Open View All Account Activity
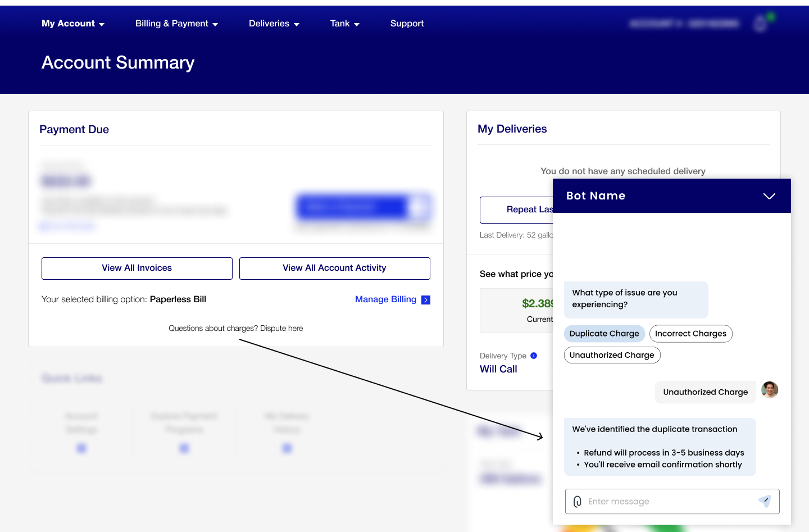The width and height of the screenshot is (809, 532). [x=335, y=269]
